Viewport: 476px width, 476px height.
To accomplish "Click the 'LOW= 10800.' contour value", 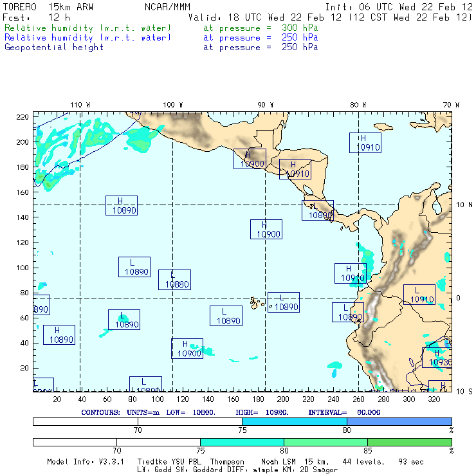I will [190, 412].
